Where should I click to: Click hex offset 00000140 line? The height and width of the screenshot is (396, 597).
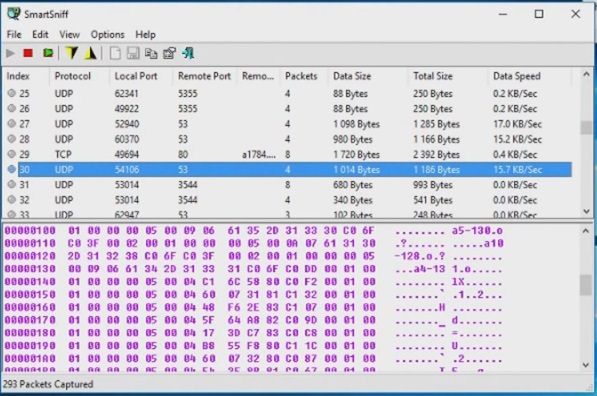coord(254,282)
